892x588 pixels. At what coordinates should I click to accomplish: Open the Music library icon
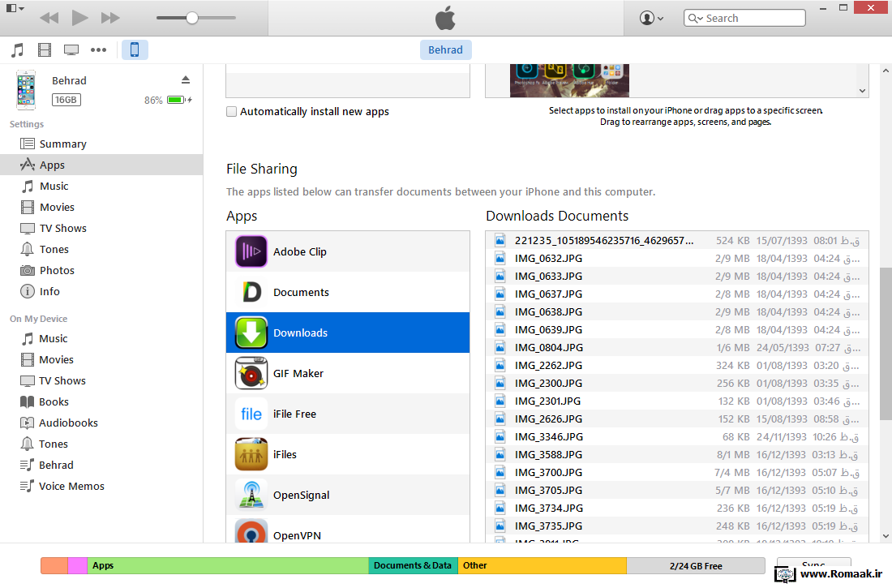click(18, 50)
